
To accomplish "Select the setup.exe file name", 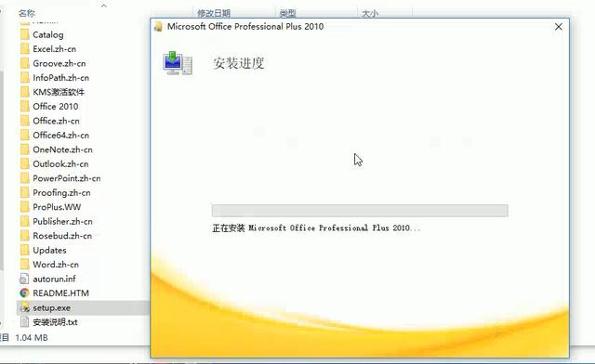I will (52, 308).
